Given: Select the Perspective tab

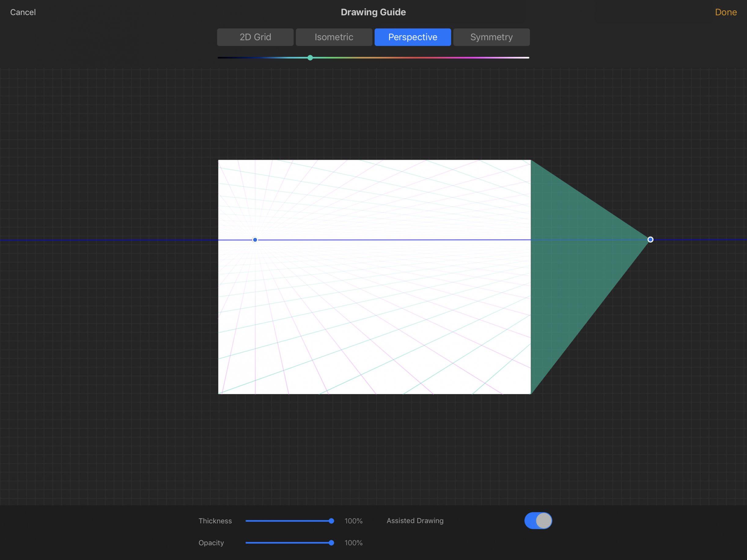Looking at the screenshot, I should [413, 37].
